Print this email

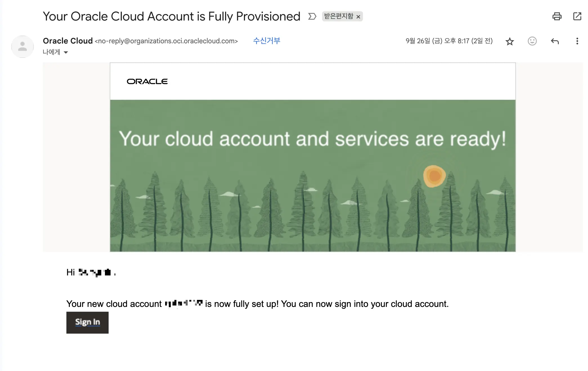point(557,16)
